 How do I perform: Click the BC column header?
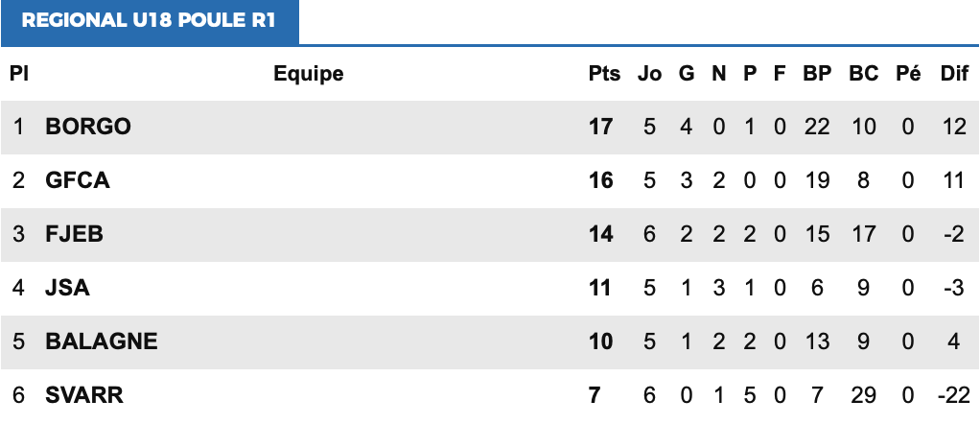click(863, 74)
